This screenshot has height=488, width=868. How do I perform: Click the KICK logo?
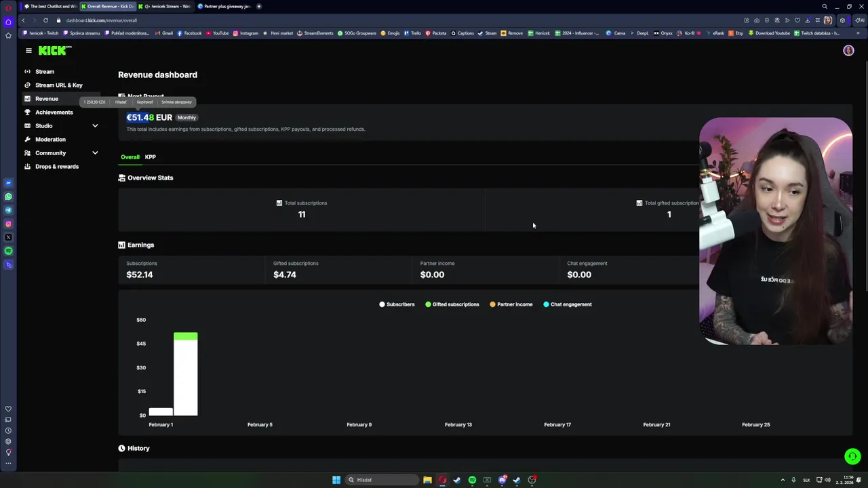tap(54, 50)
